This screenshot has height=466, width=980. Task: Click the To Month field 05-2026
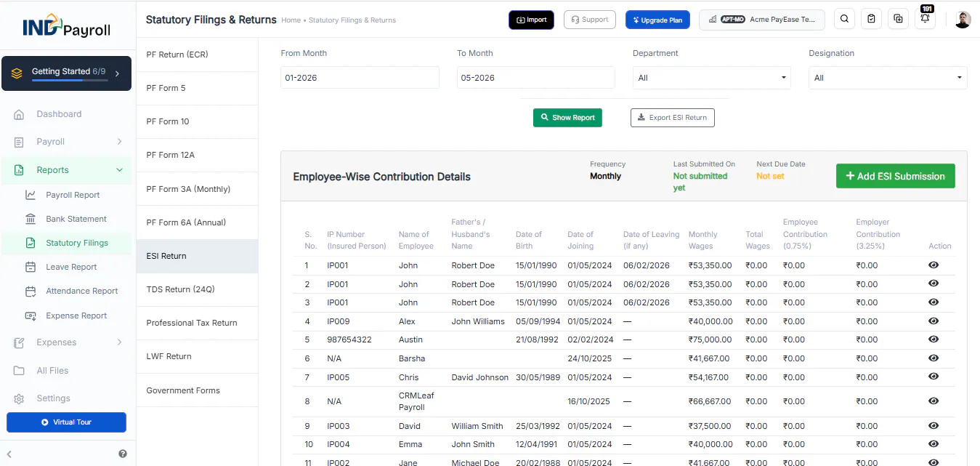point(536,78)
